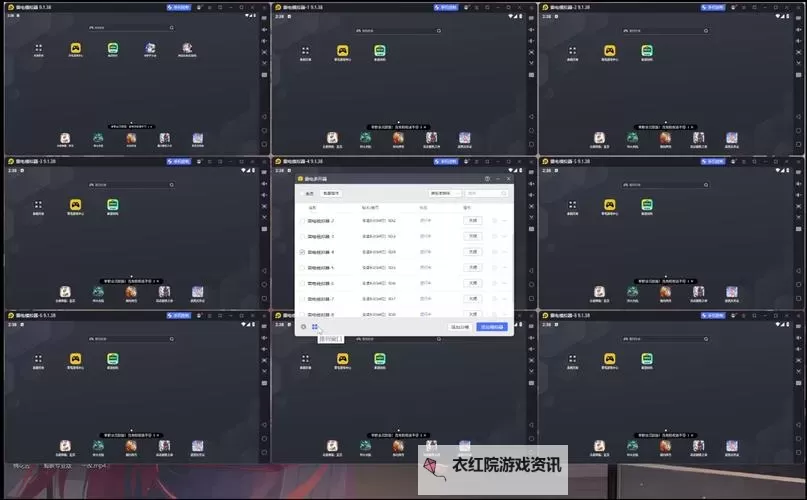This screenshot has width=807, height=500.
Task: Select 雷电模拟器-5 name in instance list
Action: 321,268
